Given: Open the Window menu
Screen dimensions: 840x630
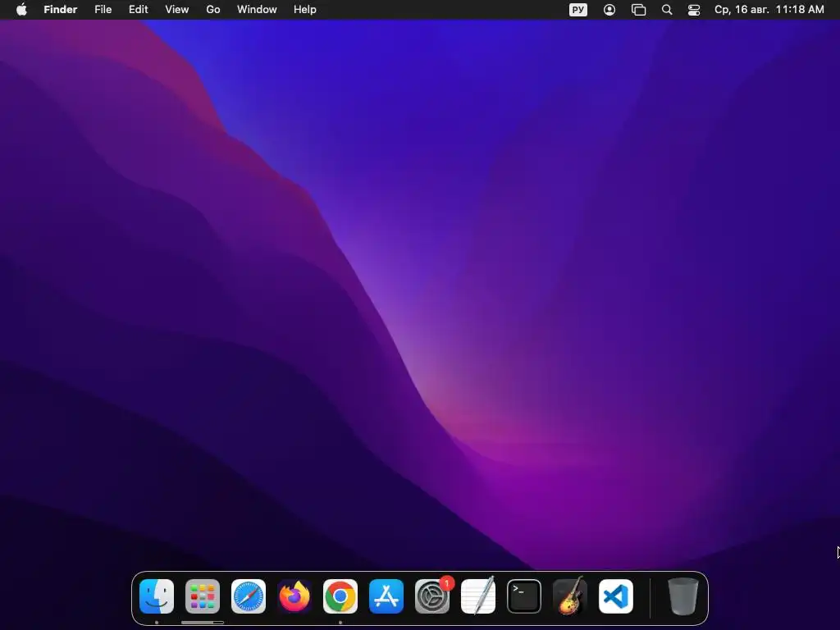Looking at the screenshot, I should point(257,10).
